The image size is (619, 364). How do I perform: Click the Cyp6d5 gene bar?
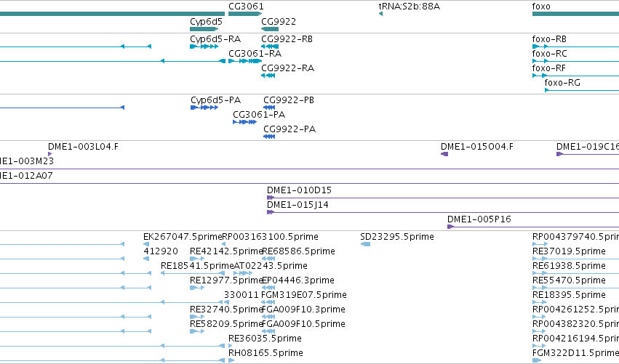[x=204, y=29]
